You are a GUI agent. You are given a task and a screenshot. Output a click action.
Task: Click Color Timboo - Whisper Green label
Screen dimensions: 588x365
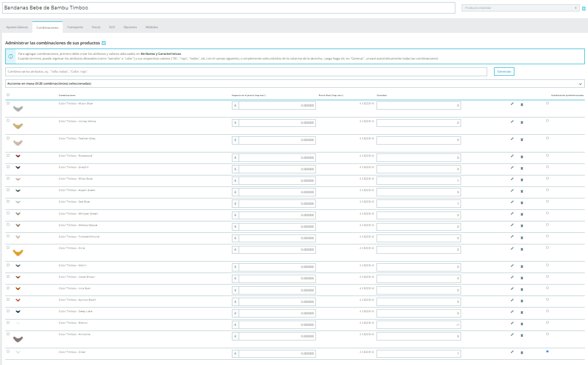click(x=78, y=214)
